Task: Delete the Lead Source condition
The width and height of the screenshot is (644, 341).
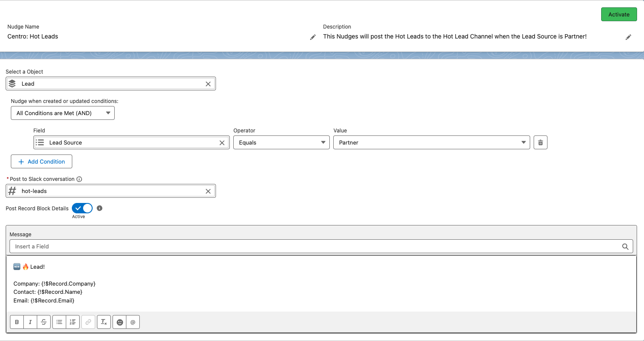Action: pyautogui.click(x=541, y=142)
